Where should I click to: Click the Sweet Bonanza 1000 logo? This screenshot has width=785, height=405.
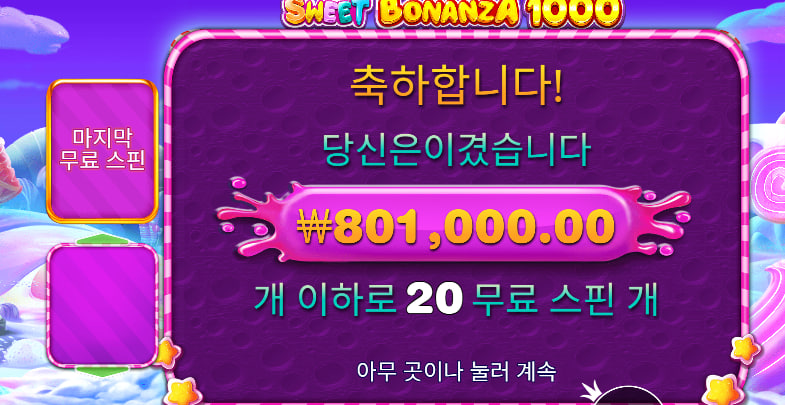(x=453, y=13)
